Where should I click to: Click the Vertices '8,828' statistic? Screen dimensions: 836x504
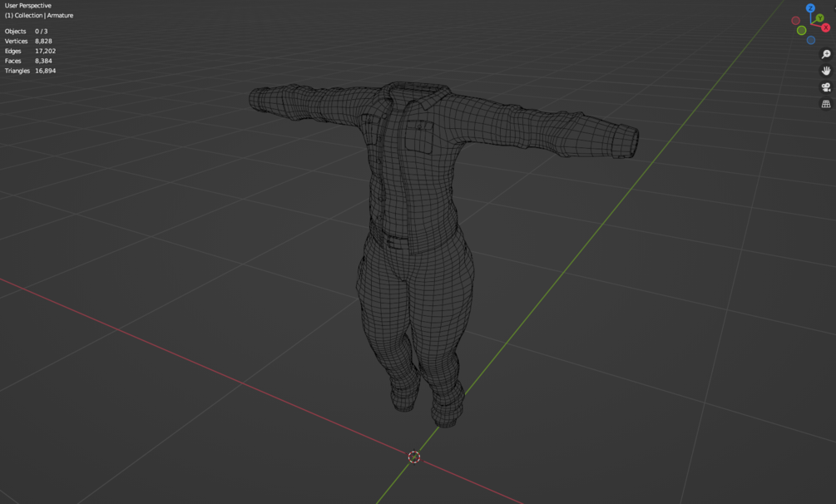coord(43,41)
